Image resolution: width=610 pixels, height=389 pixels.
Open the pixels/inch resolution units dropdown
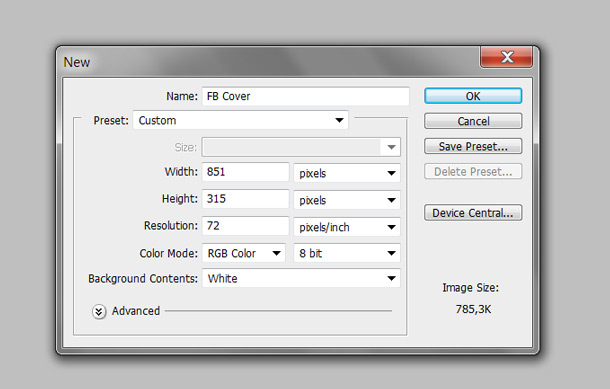point(347,227)
